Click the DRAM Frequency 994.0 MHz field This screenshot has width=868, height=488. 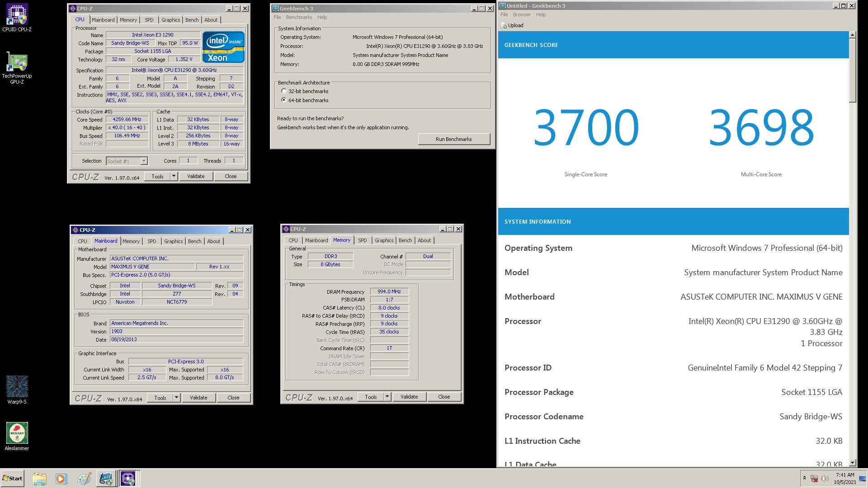[389, 292]
